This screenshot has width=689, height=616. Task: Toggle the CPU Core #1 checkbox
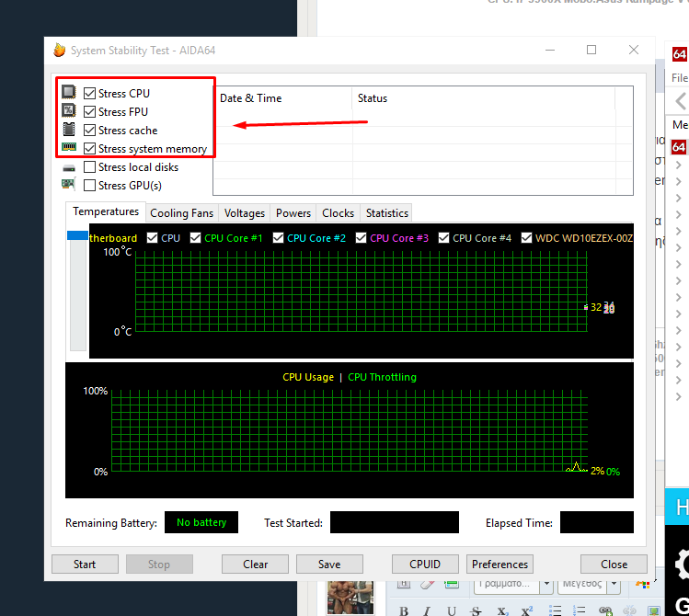195,237
